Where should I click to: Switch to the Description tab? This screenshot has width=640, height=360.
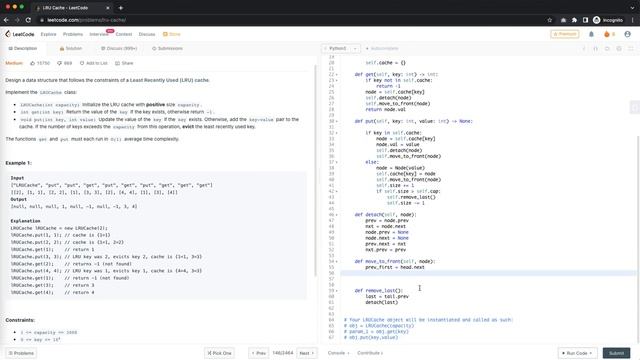[x=23, y=49]
